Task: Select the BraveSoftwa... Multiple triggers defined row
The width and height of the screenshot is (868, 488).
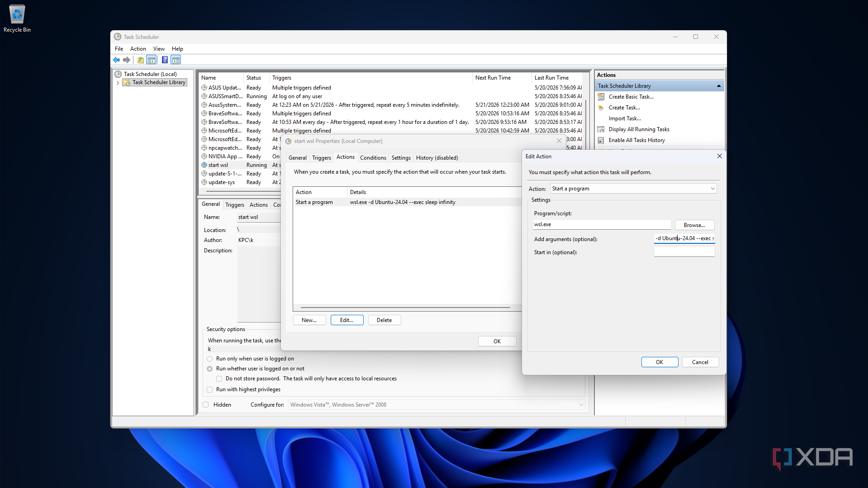Action: point(392,114)
